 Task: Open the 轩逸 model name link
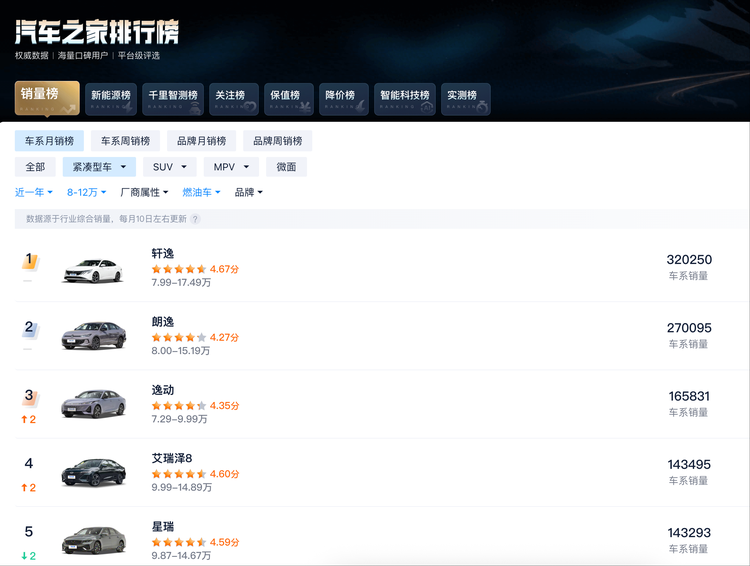tap(163, 254)
